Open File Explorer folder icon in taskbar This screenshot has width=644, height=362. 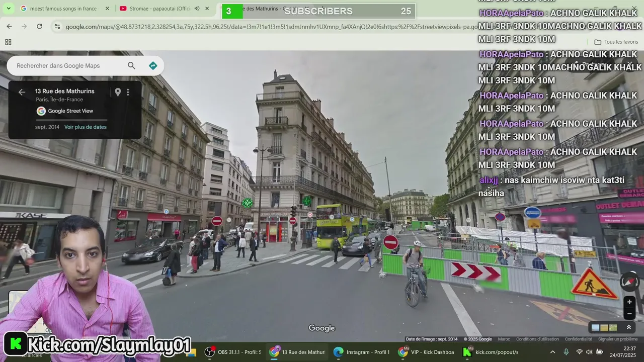(x=191, y=352)
